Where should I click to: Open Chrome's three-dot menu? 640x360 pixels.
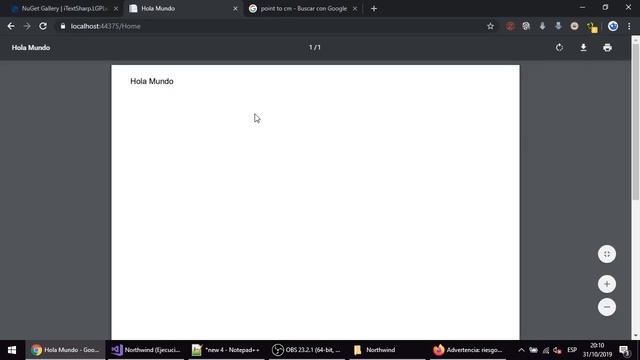[629, 26]
